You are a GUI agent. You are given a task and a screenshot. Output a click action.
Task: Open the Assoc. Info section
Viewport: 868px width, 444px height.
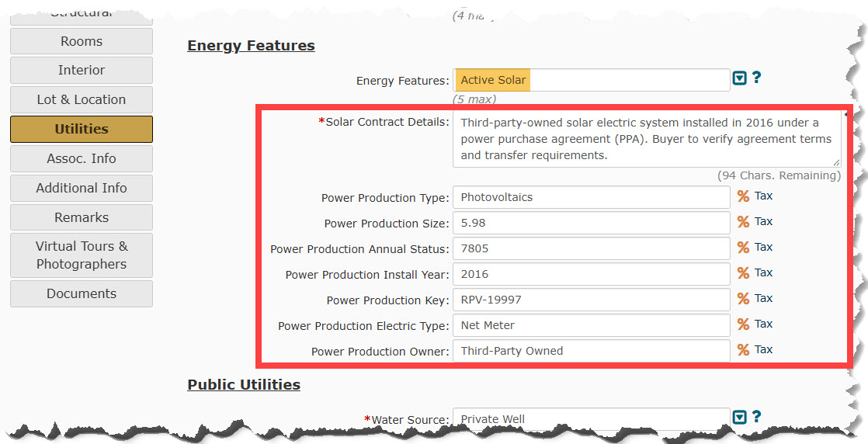[x=82, y=158]
